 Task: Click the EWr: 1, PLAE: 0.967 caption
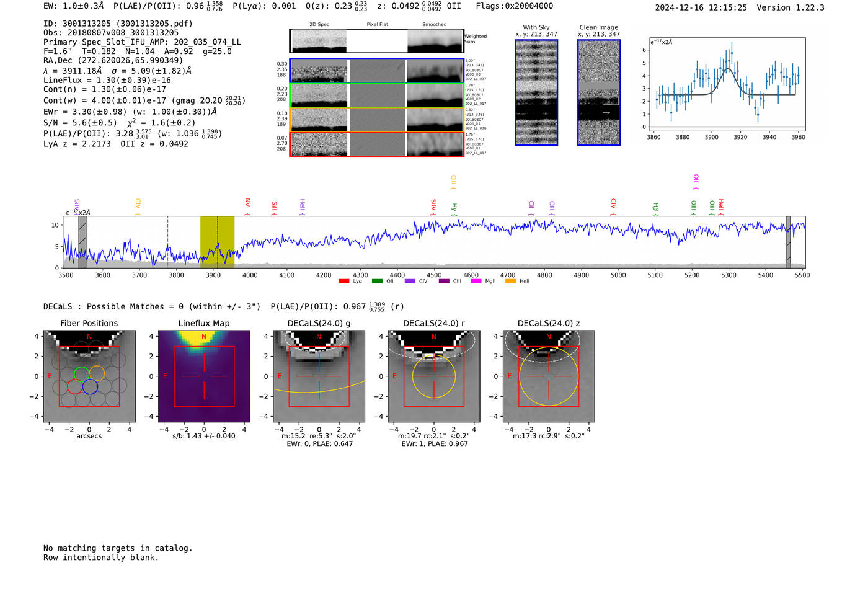(x=434, y=443)
